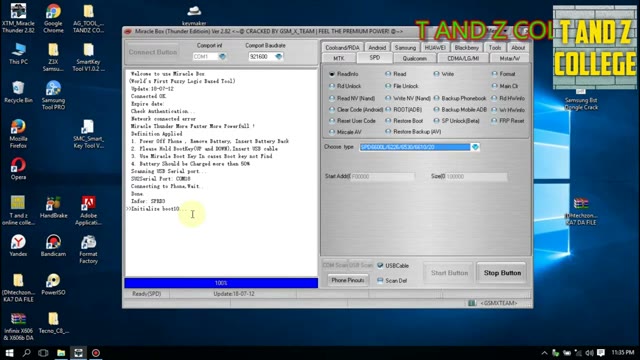Open File Explorer from taskbar
This screenshot has height=360, width=640.
click(61, 353)
